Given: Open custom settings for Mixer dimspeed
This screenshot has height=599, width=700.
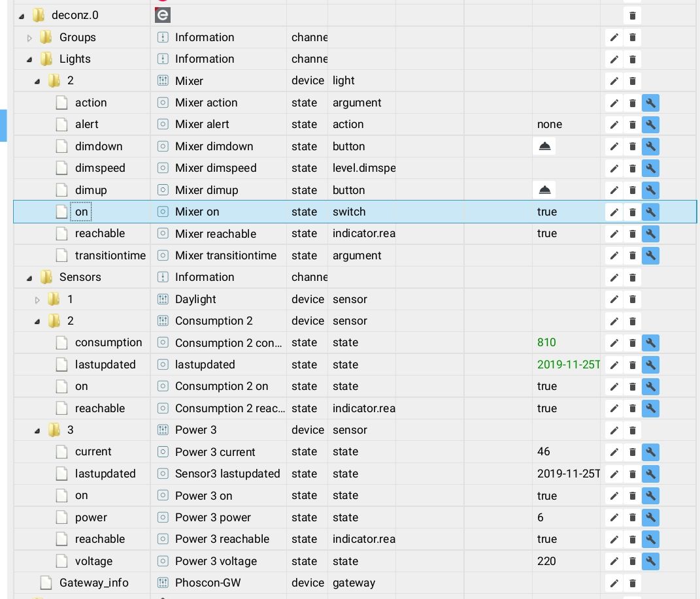Looking at the screenshot, I should point(650,168).
